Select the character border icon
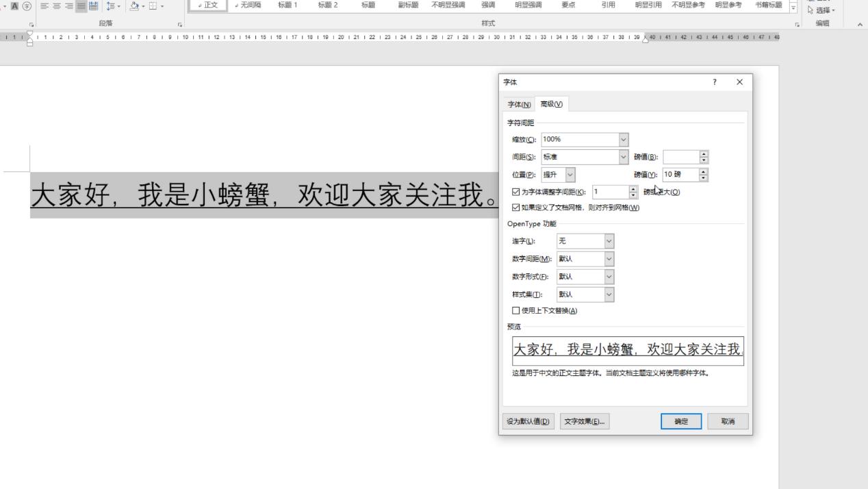868x489 pixels. click(x=14, y=6)
